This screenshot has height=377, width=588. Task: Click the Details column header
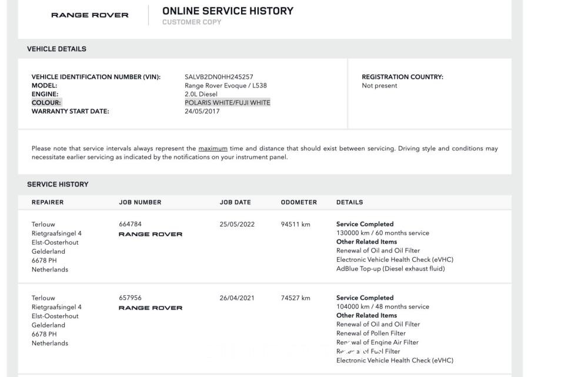coord(349,203)
